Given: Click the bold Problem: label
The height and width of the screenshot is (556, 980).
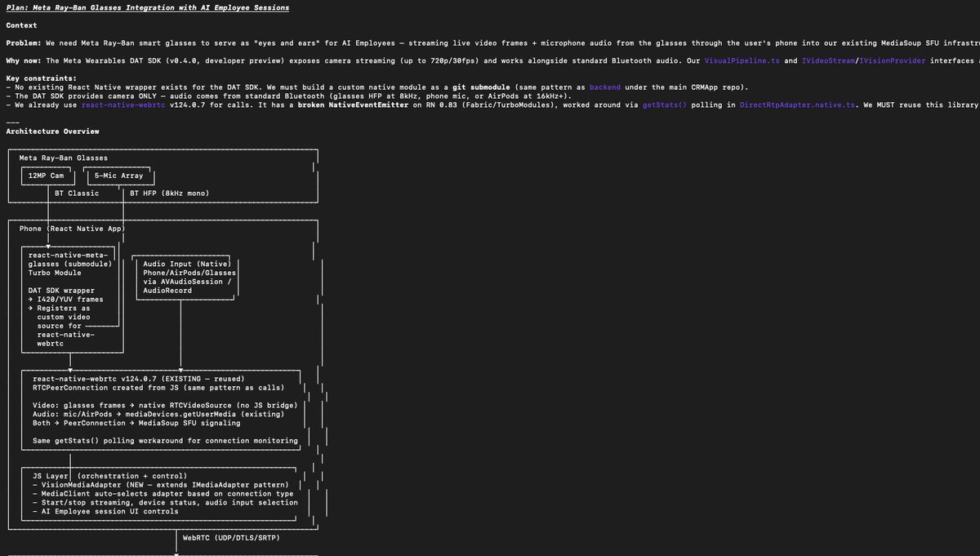Looking at the screenshot, I should [24, 43].
